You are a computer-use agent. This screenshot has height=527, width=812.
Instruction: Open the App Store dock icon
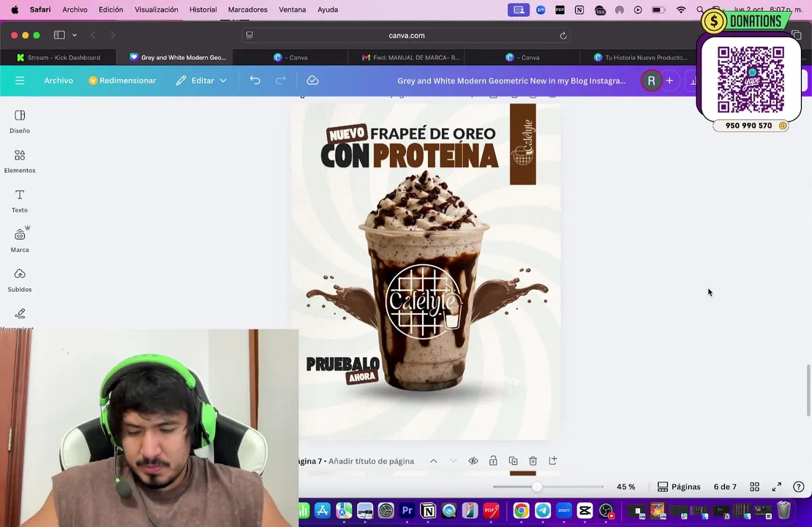pyautogui.click(x=323, y=511)
